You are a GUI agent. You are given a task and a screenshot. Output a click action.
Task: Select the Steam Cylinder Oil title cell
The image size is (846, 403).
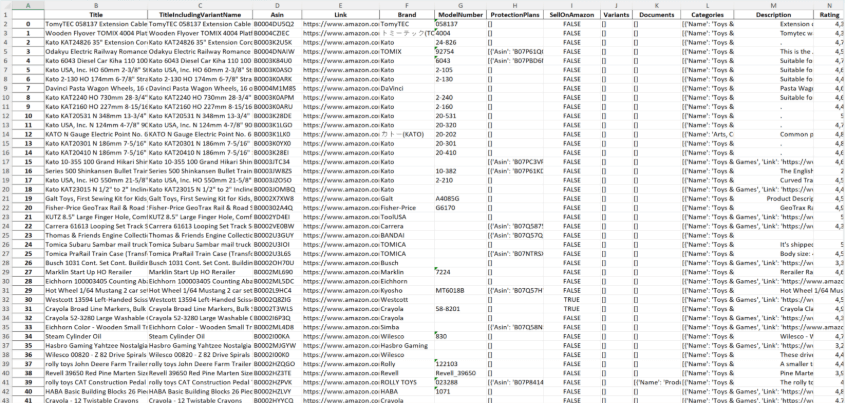coord(95,336)
